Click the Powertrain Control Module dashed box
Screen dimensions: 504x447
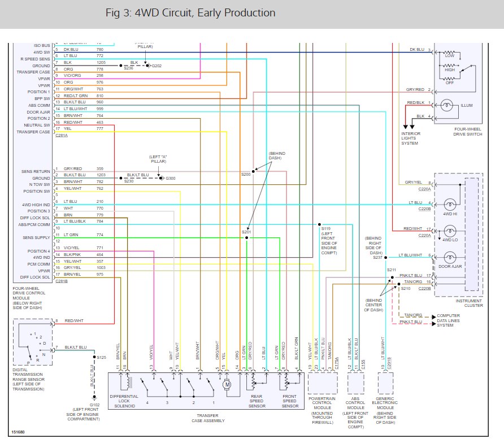[x=323, y=383]
